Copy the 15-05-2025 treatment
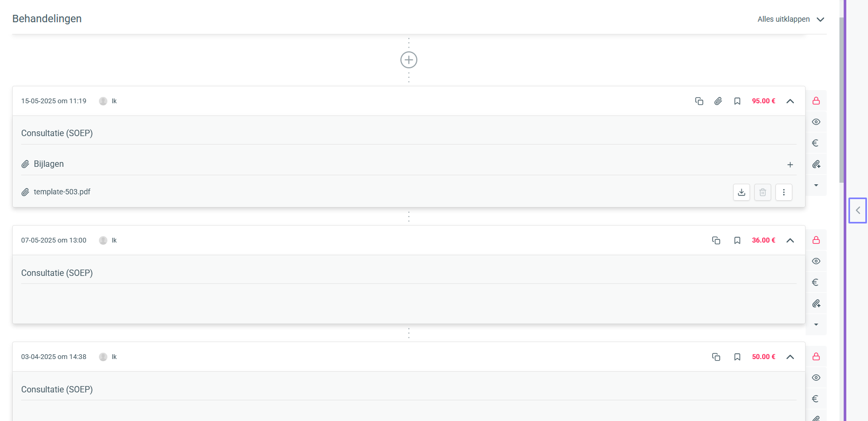Viewport: 868px width, 421px height. pos(699,101)
